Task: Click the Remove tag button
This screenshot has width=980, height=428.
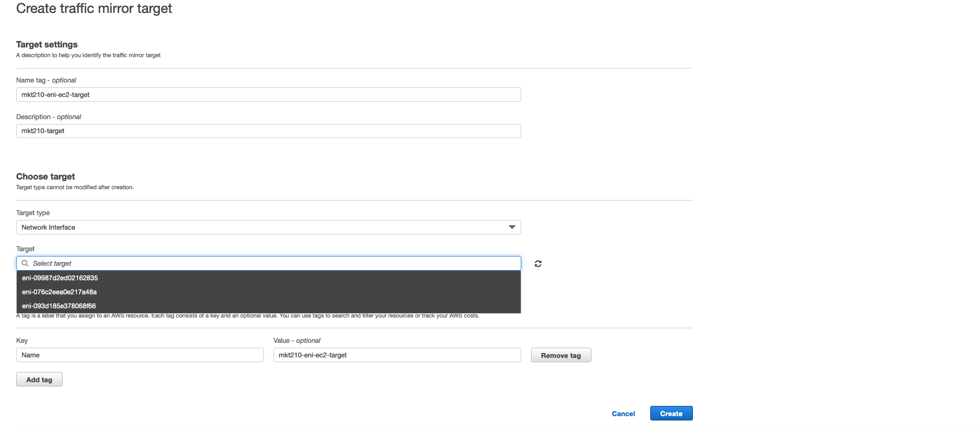Action: pyautogui.click(x=561, y=355)
